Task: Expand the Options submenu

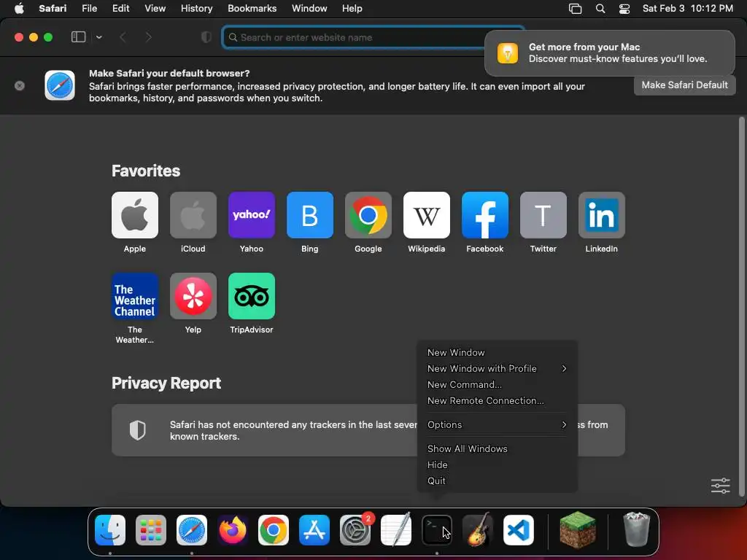Action: 497,425
